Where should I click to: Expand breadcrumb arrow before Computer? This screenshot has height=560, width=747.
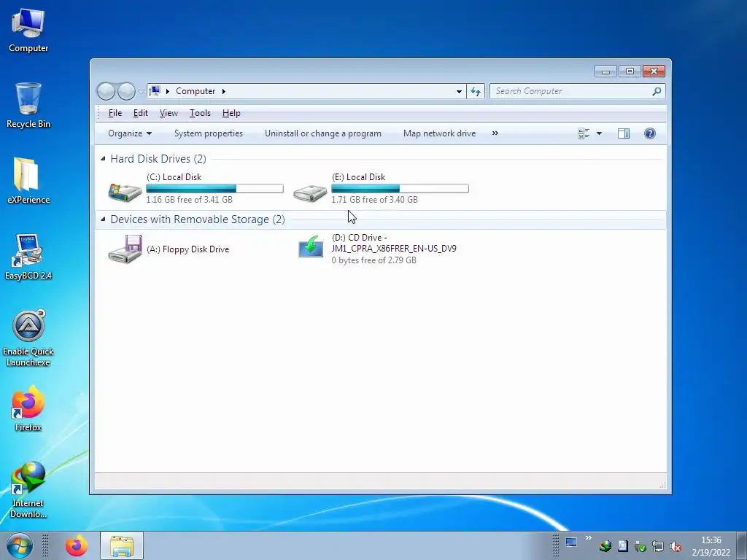(x=167, y=91)
